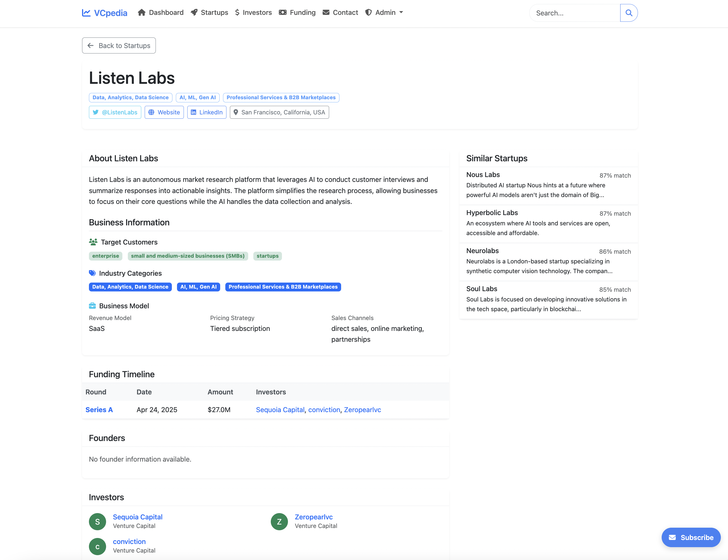Click the Sequoia Capital green avatar circle
This screenshot has height=560, width=728.
97,521
